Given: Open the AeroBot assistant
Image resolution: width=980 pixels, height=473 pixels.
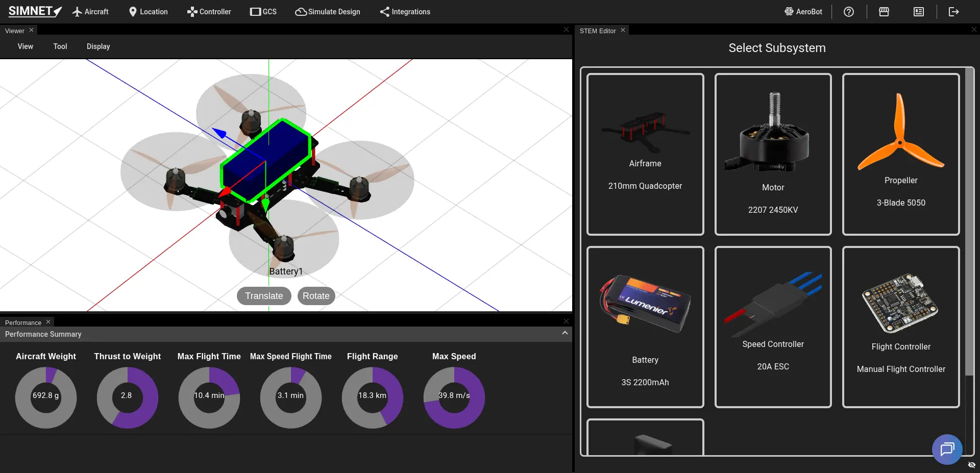Looking at the screenshot, I should pyautogui.click(x=803, y=12).
